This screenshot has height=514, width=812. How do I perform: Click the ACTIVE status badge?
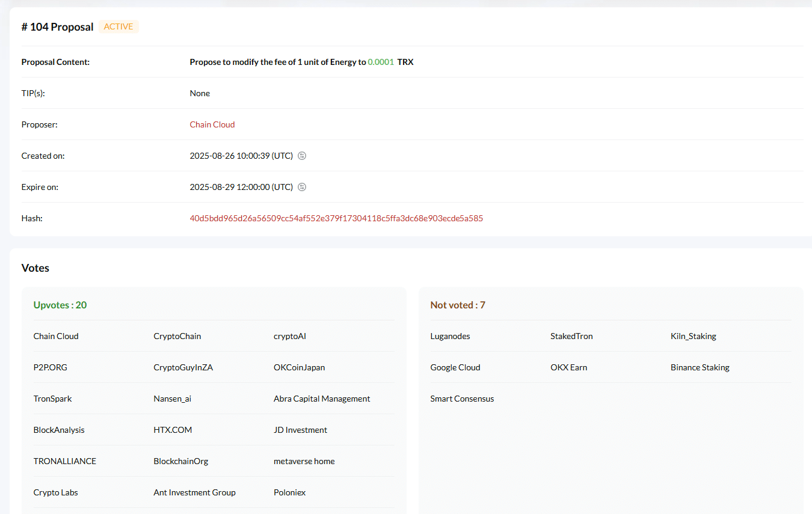click(x=118, y=26)
